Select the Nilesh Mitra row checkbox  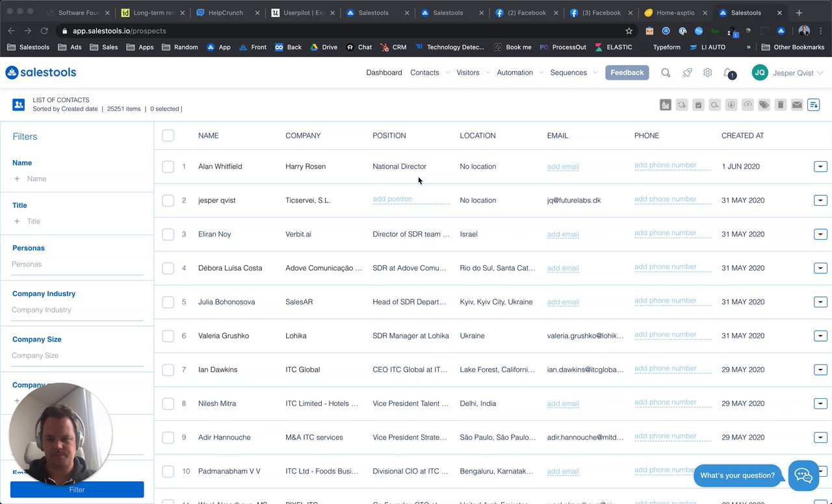[168, 403]
